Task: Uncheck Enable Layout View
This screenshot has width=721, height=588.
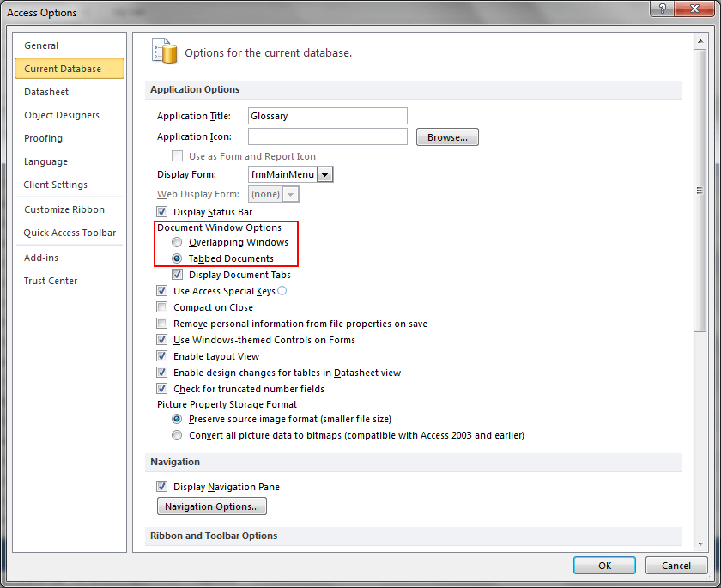Action: point(161,356)
